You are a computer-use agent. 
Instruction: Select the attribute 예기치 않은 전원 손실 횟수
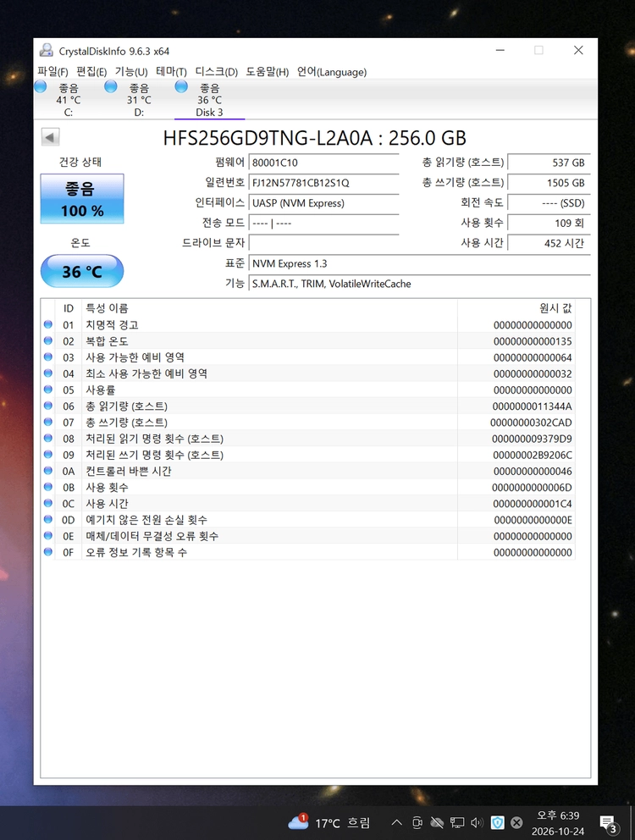[146, 520]
